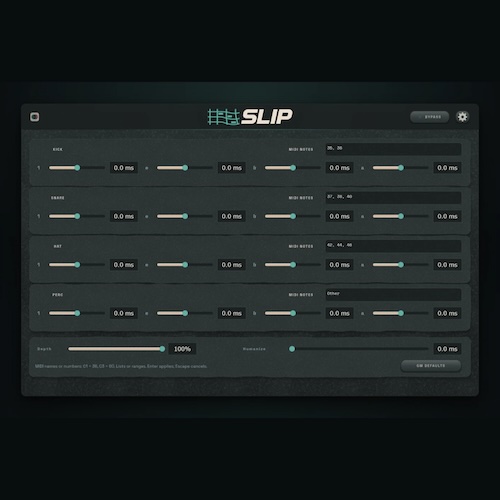This screenshot has width=500, height=500.
Task: Click the Hat beat 1 0.0 ms value box
Action: (x=124, y=265)
